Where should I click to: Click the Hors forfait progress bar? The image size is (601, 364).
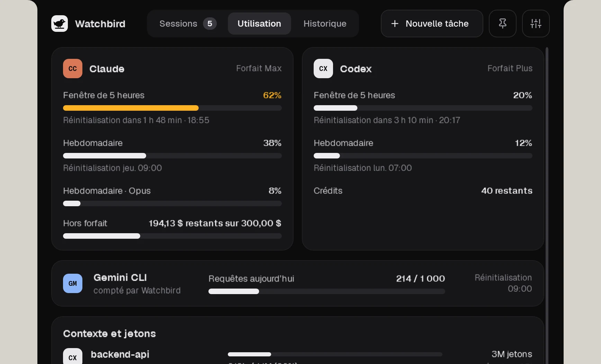click(x=172, y=236)
